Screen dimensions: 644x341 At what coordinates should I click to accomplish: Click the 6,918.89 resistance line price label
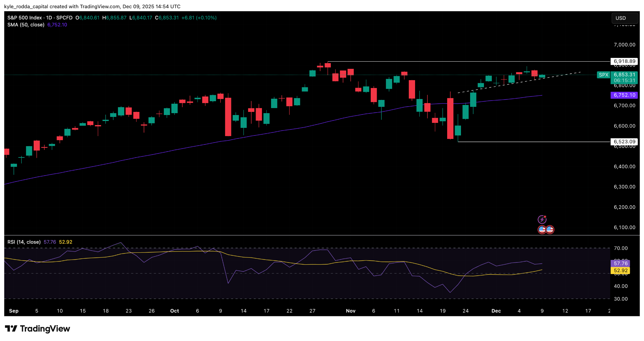pyautogui.click(x=624, y=61)
